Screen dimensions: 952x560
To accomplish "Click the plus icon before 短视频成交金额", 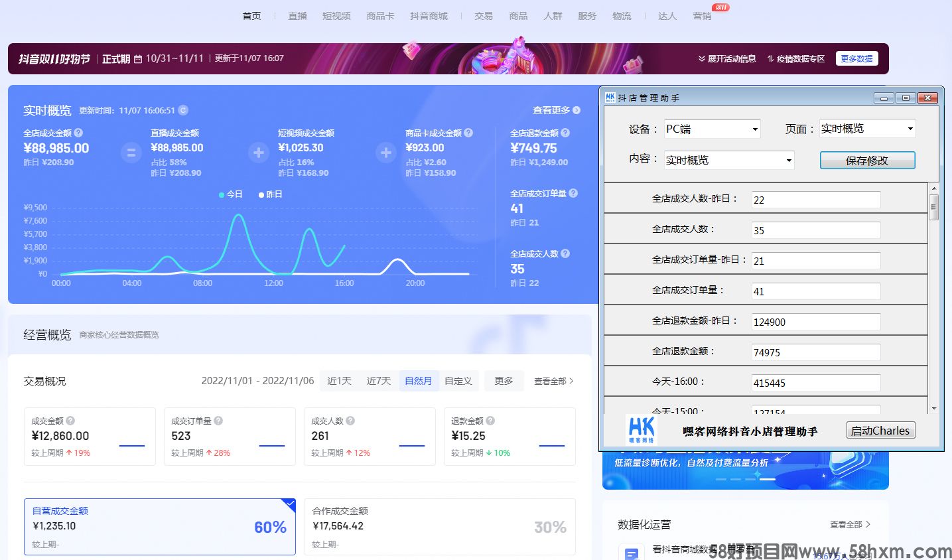I will click(259, 153).
